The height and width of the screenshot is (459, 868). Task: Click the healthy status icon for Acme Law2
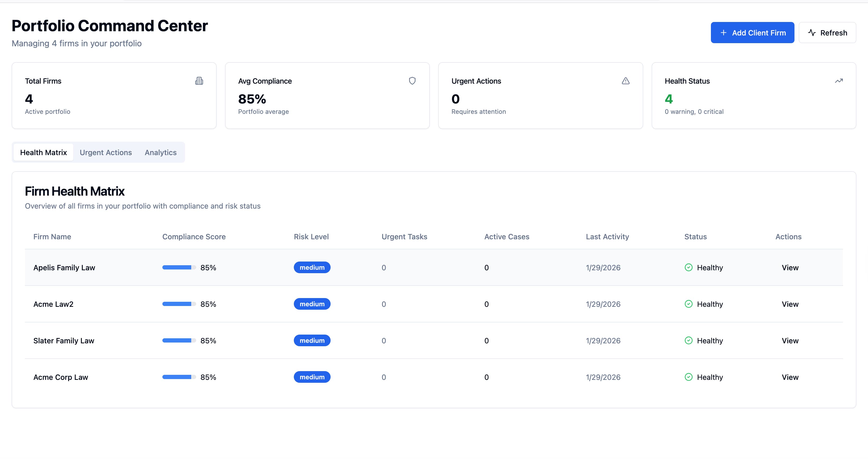tap(688, 304)
